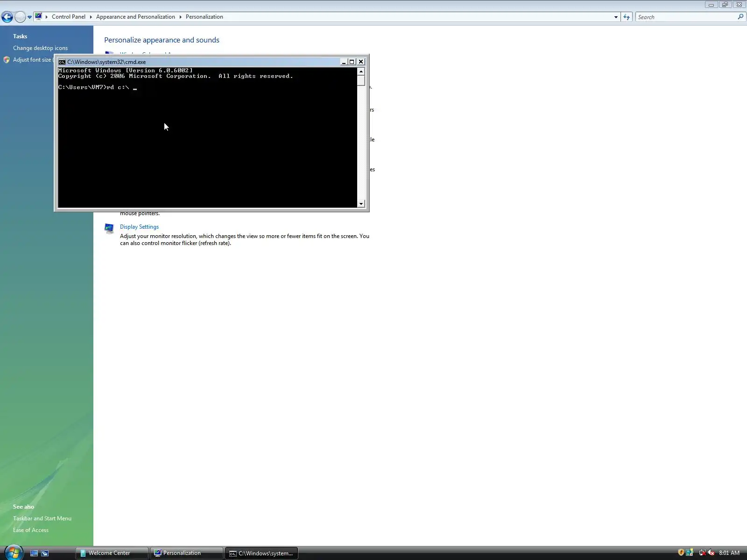Go back with the Back arrow button

coord(7,17)
